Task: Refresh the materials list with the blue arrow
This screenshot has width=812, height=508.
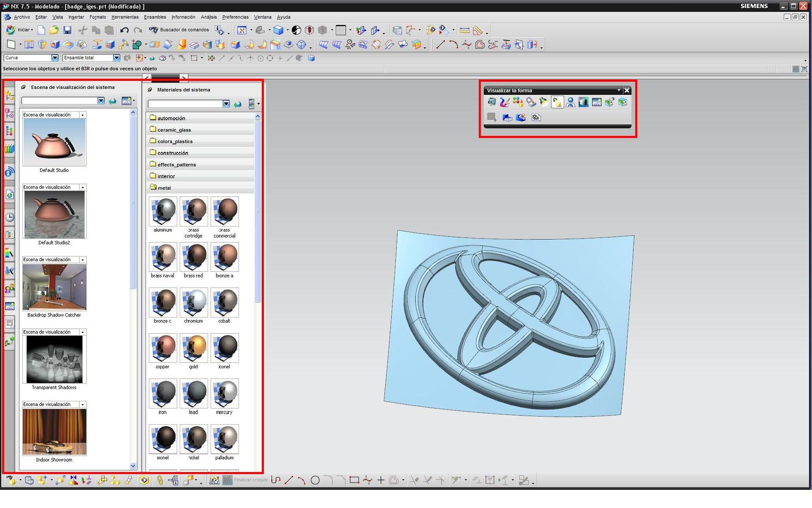Action: (238, 104)
